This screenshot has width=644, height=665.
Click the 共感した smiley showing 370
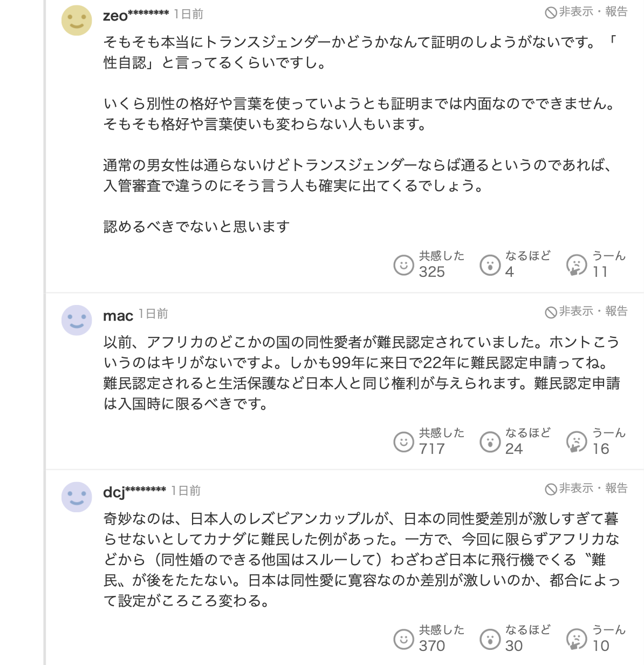pos(403,639)
